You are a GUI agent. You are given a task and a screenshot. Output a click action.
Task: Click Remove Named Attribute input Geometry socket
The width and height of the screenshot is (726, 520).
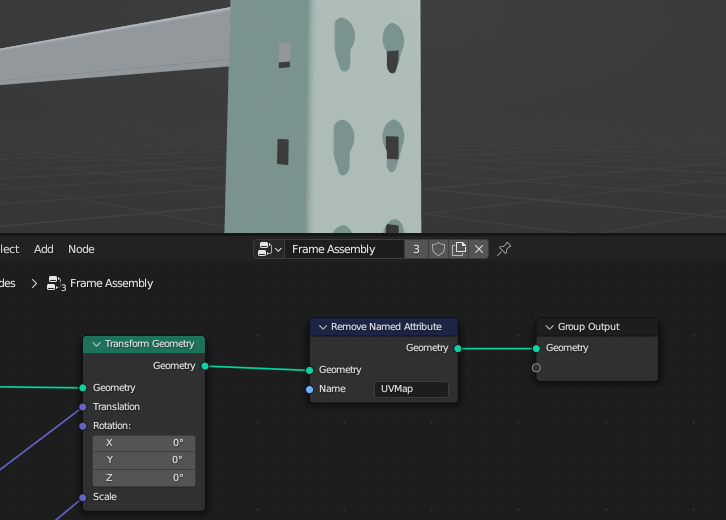click(x=309, y=370)
